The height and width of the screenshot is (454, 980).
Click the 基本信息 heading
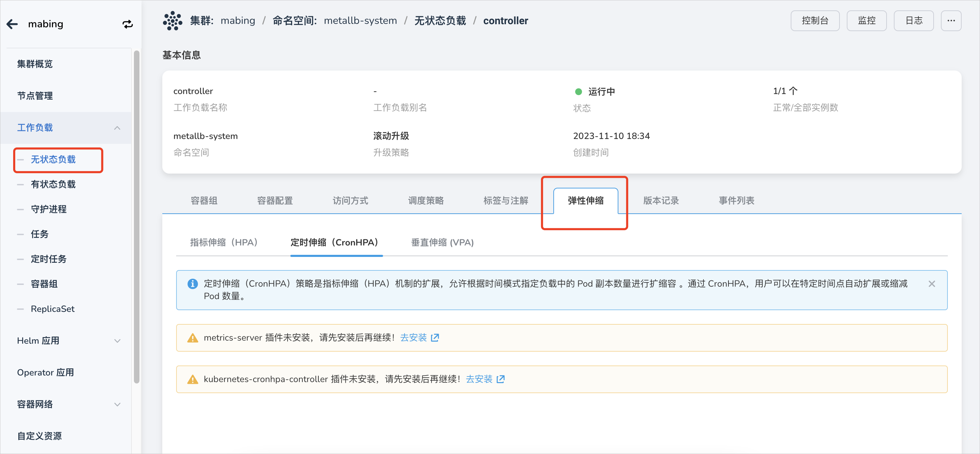[x=181, y=55]
